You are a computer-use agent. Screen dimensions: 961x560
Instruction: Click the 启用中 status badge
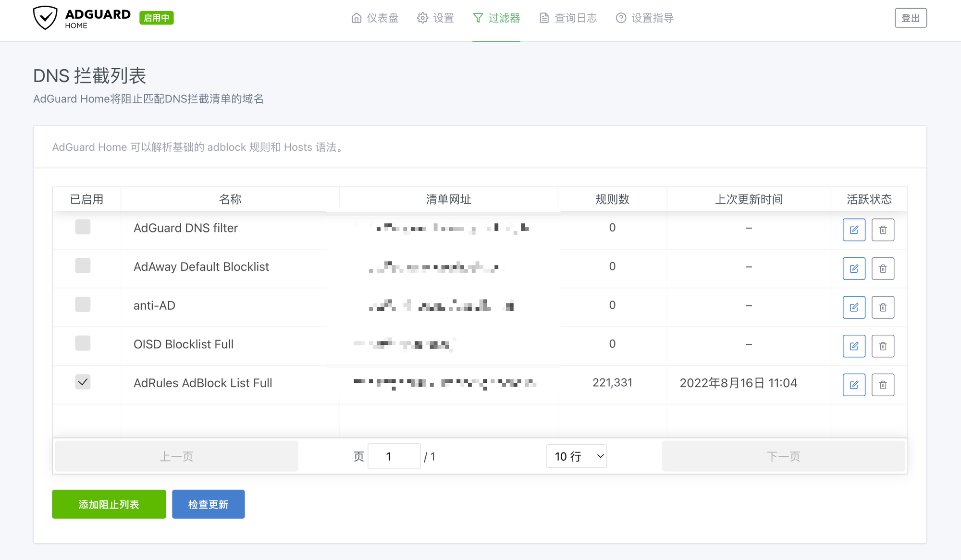pos(157,18)
